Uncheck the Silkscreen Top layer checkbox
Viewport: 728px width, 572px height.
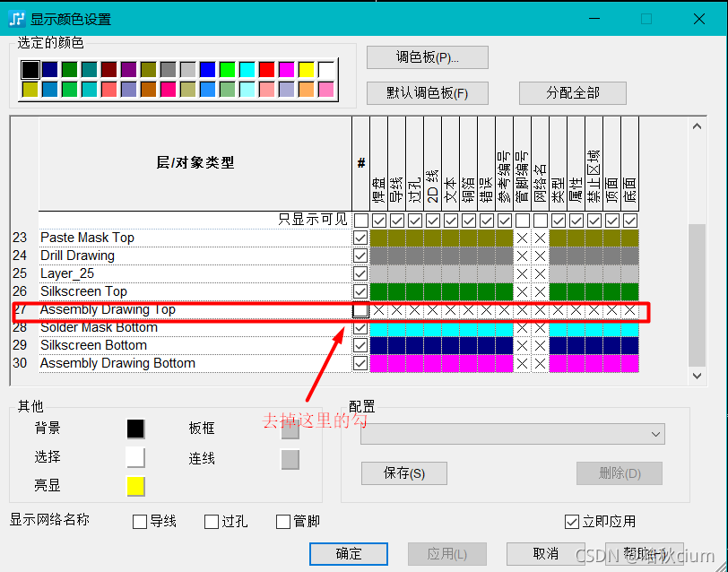360,291
